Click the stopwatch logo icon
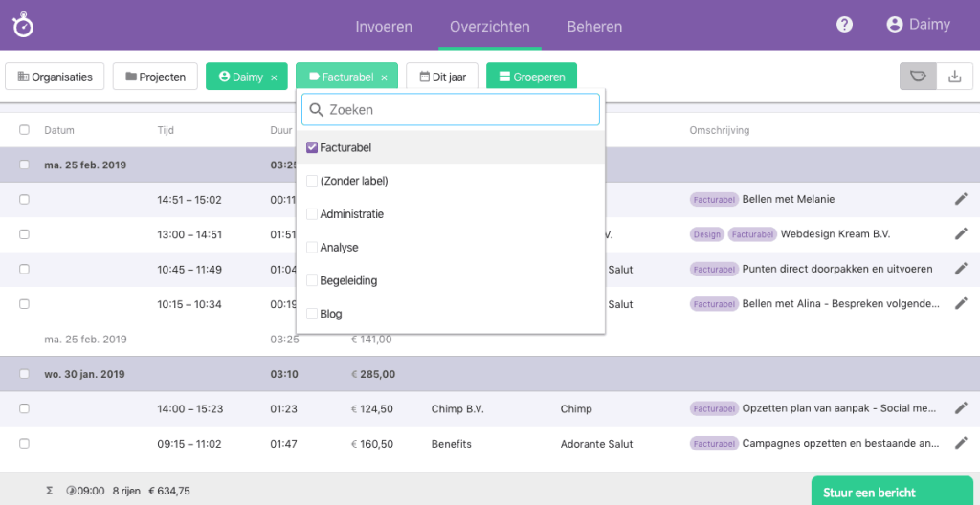980x505 pixels. pos(23,26)
